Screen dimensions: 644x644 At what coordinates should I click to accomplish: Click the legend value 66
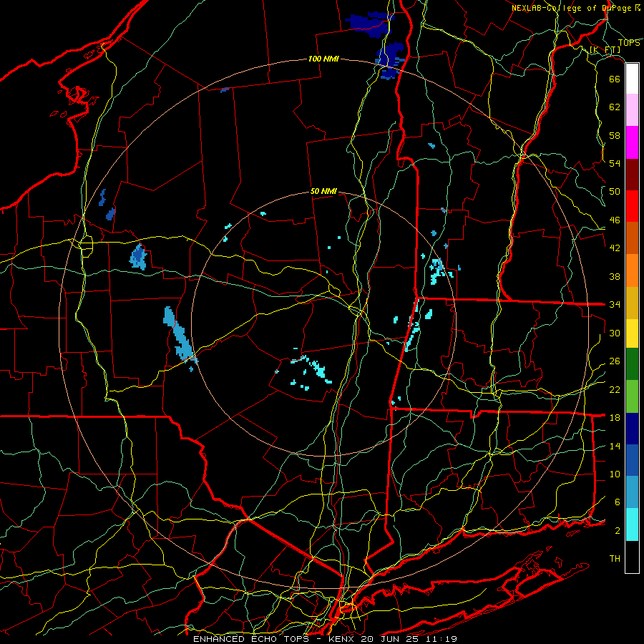pyautogui.click(x=615, y=79)
